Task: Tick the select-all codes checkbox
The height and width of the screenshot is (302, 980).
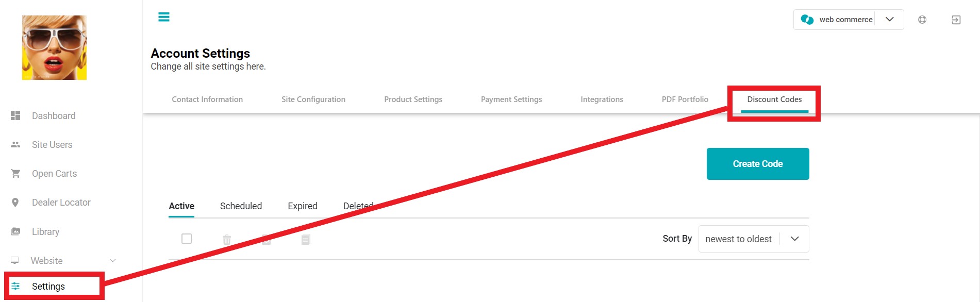Action: pyautogui.click(x=187, y=239)
